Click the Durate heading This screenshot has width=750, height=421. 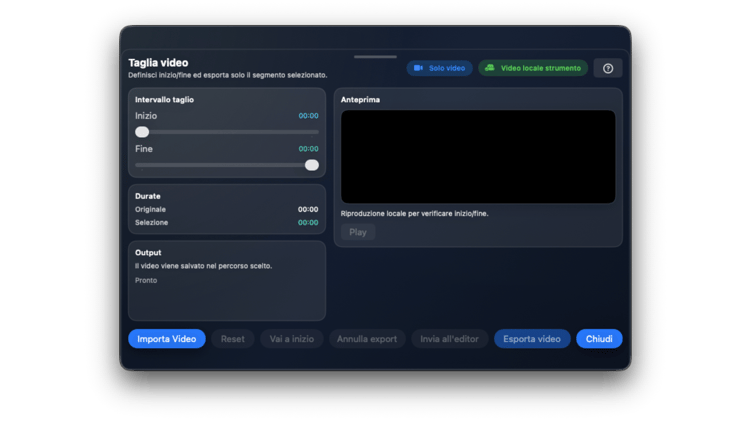point(148,196)
